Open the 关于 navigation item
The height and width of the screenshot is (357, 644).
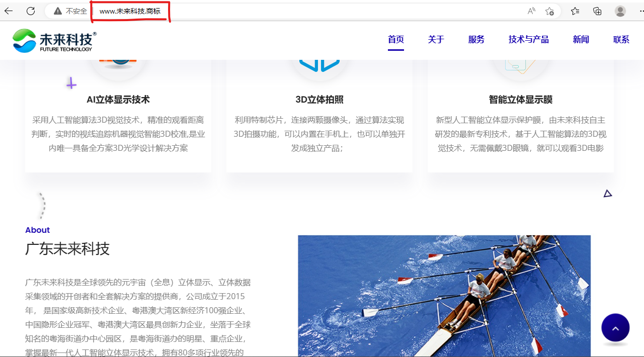(436, 40)
